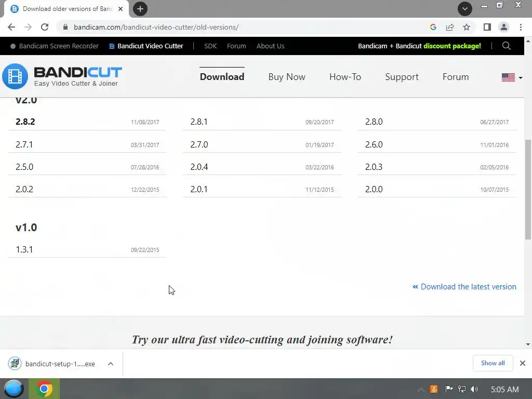Click the 5:05 AM clock
This screenshot has width=532, height=399.
pyautogui.click(x=505, y=390)
